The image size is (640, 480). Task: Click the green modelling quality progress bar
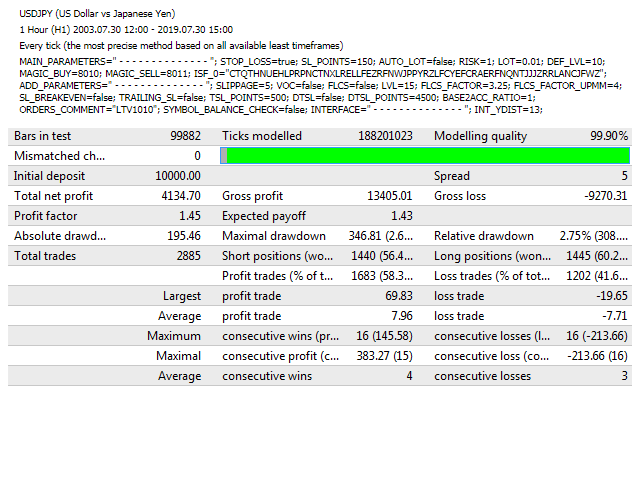(425, 156)
